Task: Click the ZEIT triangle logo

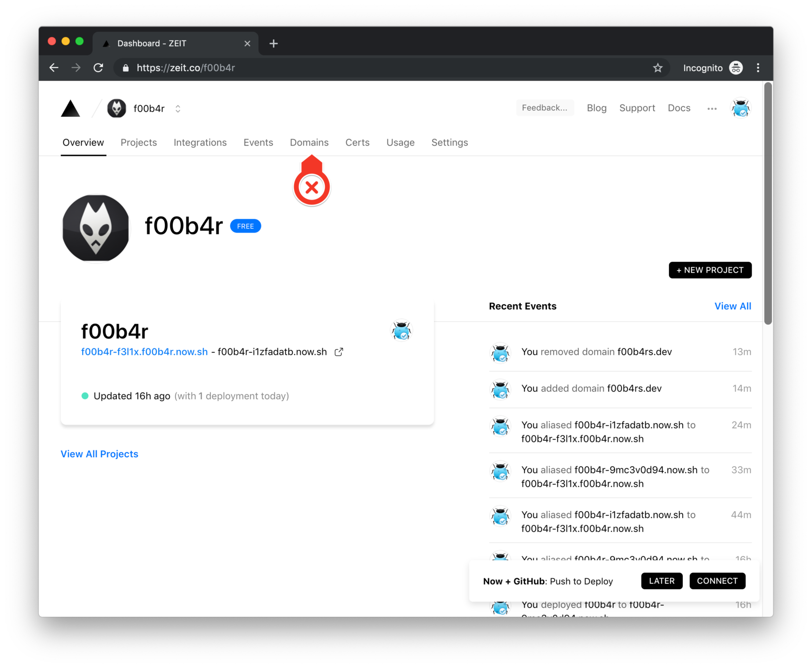Action: point(70,108)
